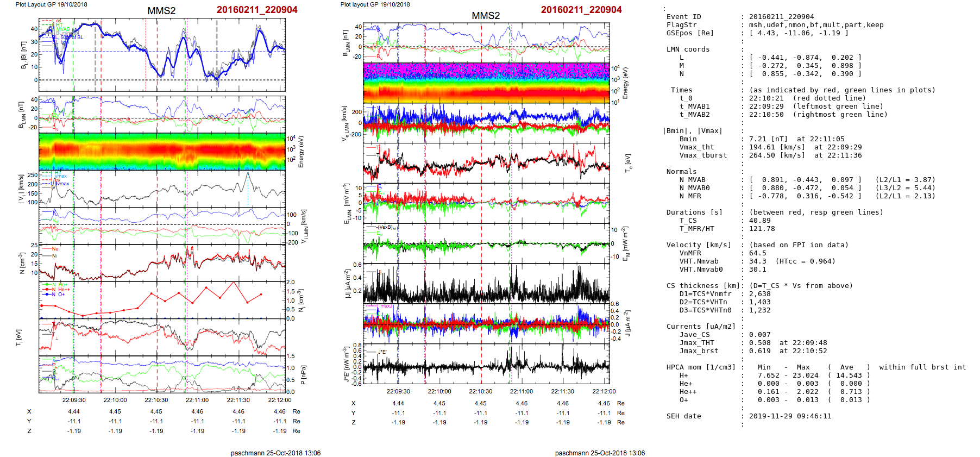
Task: Click the 22:09:30 time tick under right plot
Action: pyautogui.click(x=398, y=391)
